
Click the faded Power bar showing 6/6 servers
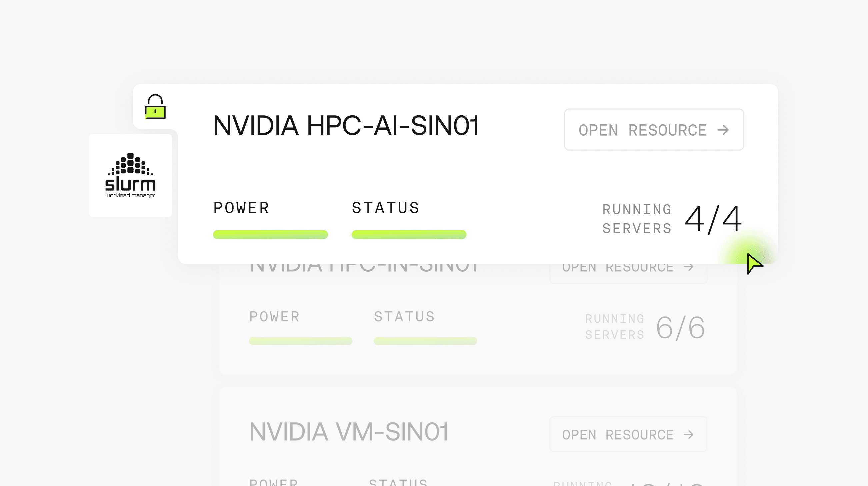click(301, 341)
